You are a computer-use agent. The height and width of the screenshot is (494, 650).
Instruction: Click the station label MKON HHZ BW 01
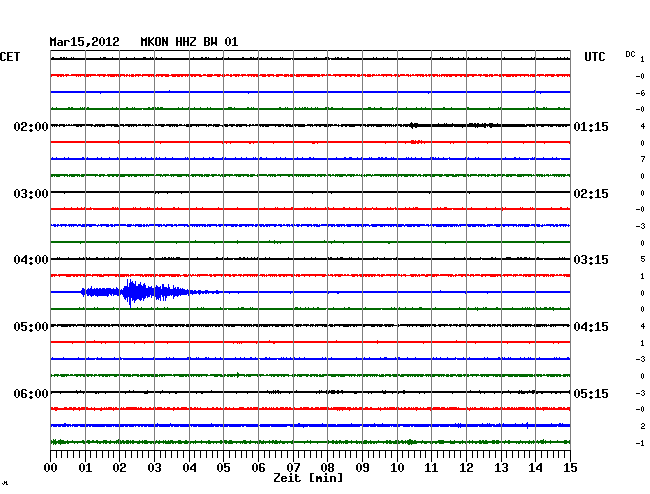pos(189,42)
